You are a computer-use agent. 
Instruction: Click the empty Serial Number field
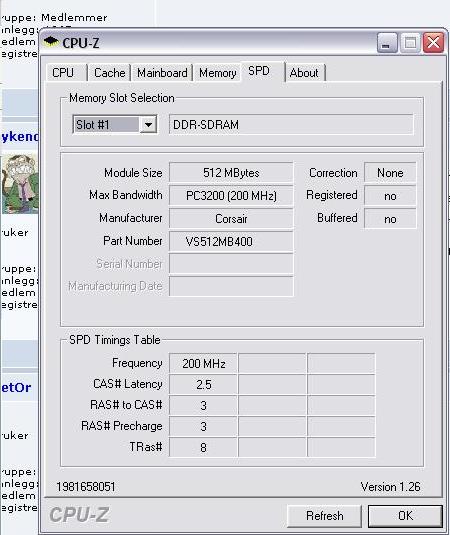231,264
